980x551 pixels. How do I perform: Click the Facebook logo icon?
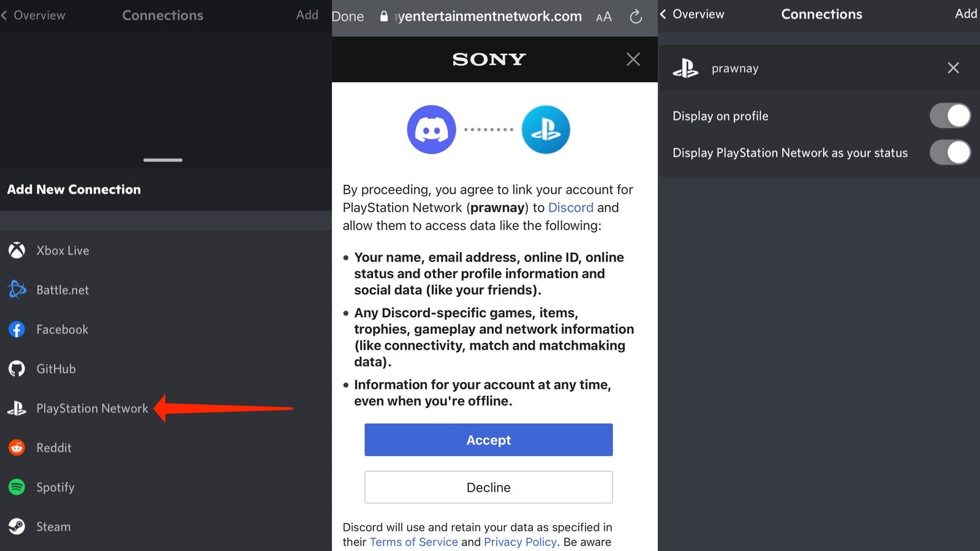(17, 329)
